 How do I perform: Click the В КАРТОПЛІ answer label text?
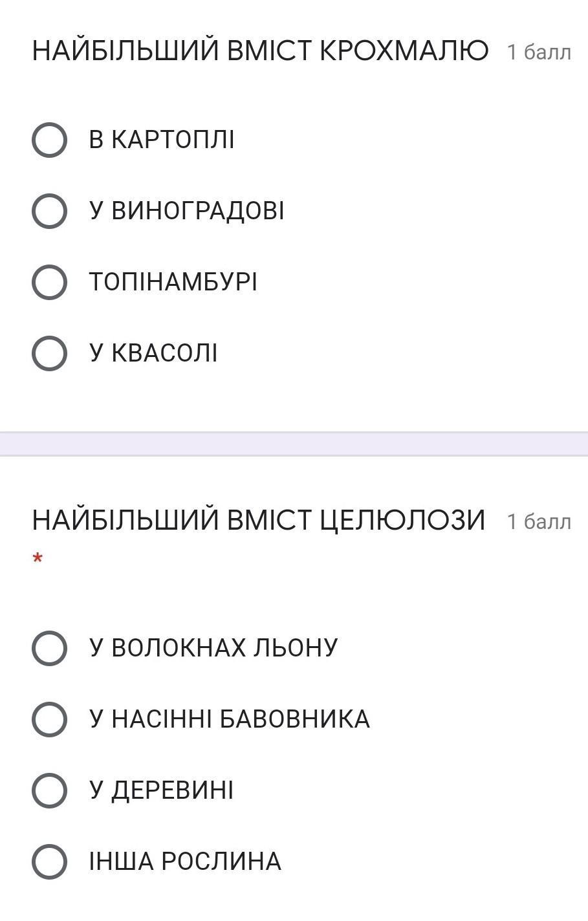[162, 140]
